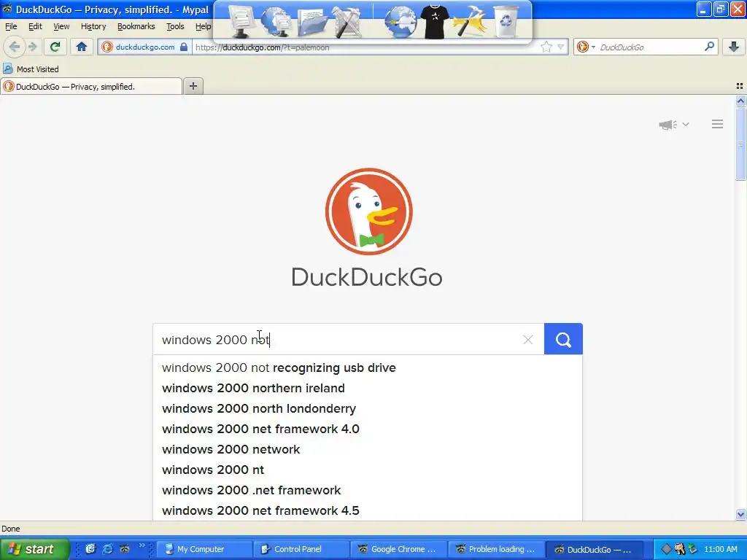747x560 pixels.
Task: Open the Help menu
Action: point(203,27)
